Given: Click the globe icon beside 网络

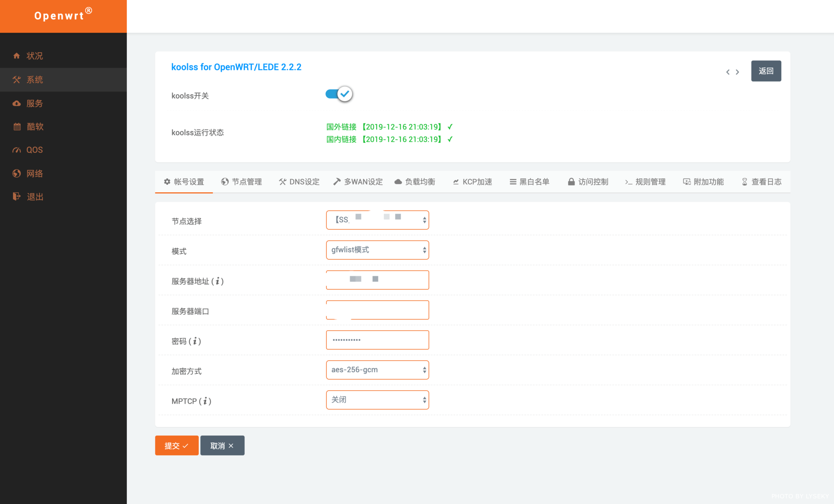Looking at the screenshot, I should [x=17, y=173].
